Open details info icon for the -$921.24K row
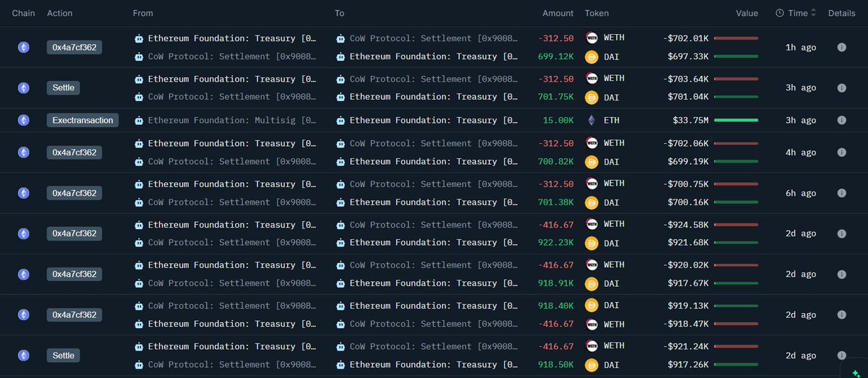 [x=841, y=356]
